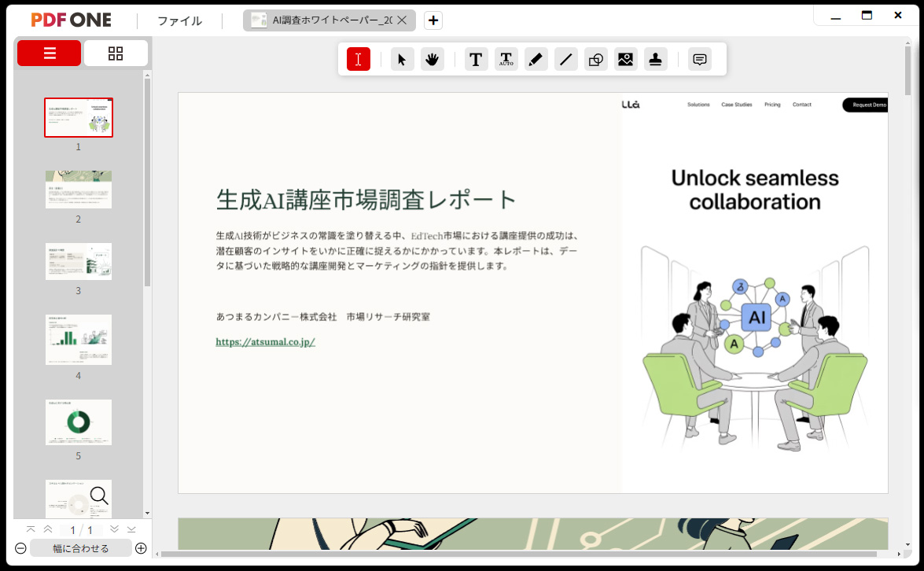
Task: Follow the atsumal.co.jp hyperlink
Action: click(265, 341)
